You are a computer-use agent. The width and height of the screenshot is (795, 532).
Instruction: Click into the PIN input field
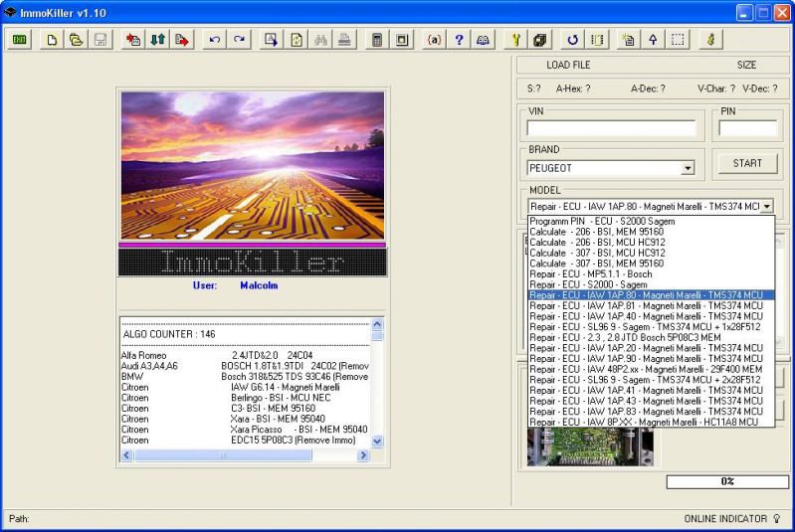(x=747, y=128)
